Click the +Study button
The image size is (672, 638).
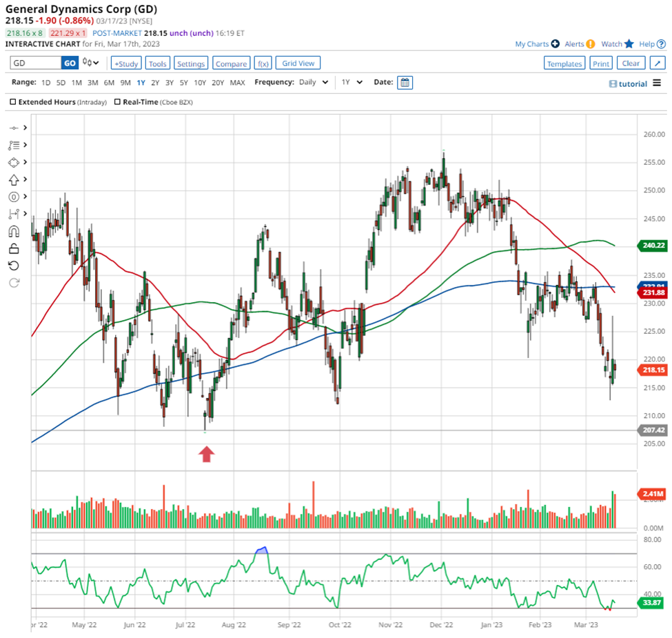point(126,63)
